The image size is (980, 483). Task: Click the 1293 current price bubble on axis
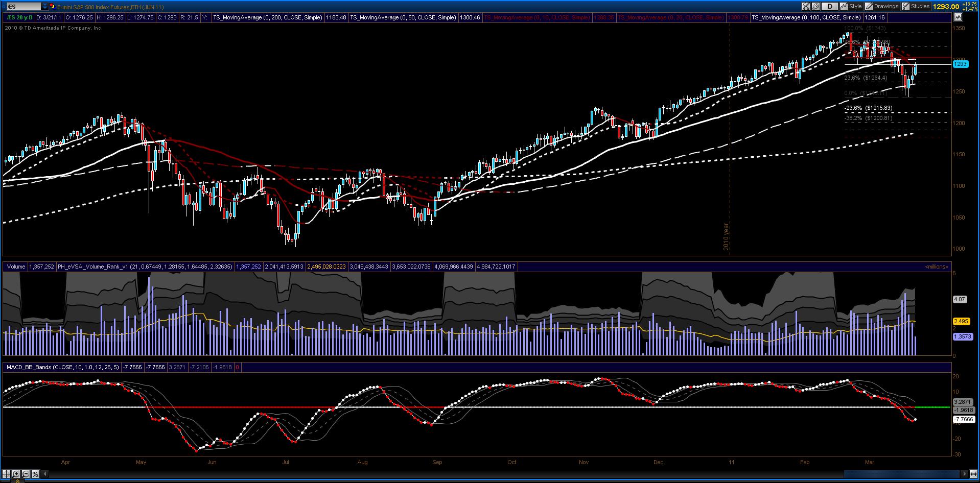[x=960, y=64]
